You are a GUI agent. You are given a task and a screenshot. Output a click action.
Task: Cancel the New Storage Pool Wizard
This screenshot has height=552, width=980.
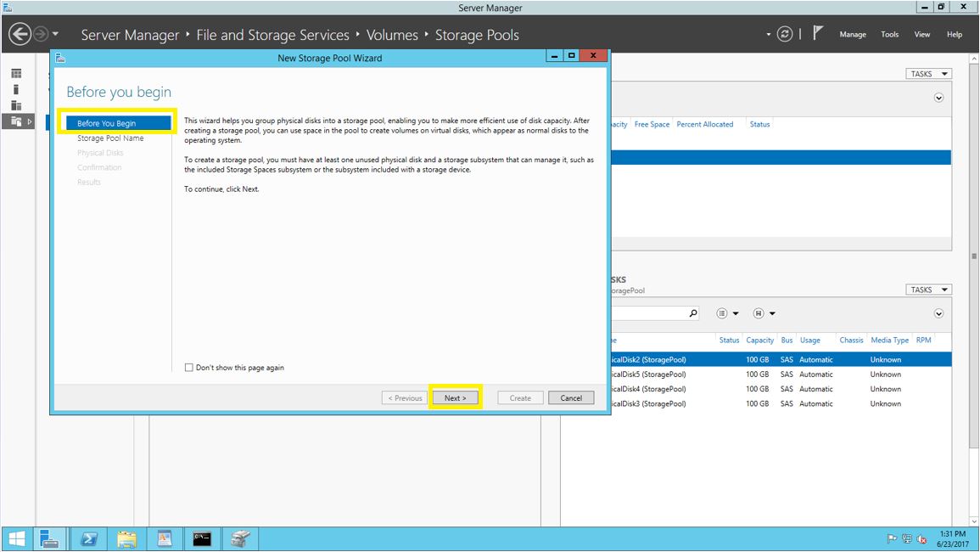[x=570, y=397]
